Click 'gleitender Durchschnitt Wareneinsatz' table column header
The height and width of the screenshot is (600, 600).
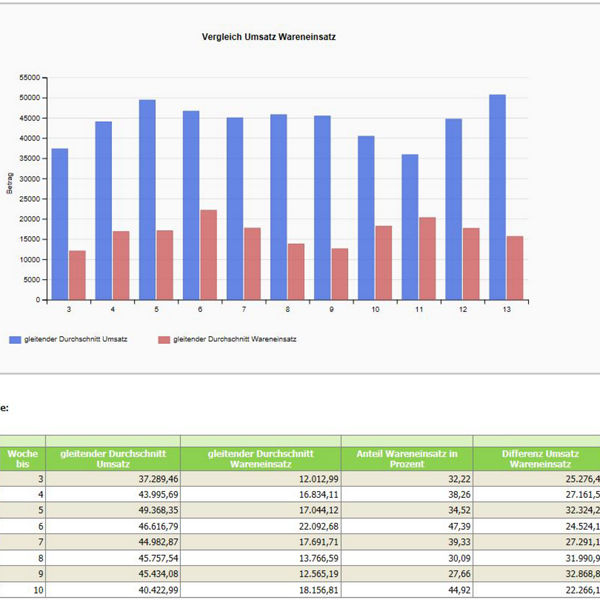pos(261,459)
